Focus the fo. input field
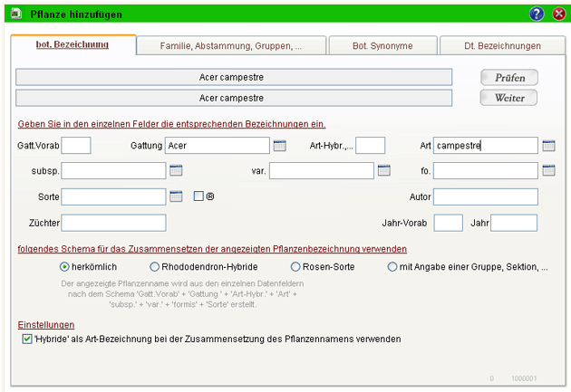This screenshot has height=392, width=571. [x=486, y=170]
